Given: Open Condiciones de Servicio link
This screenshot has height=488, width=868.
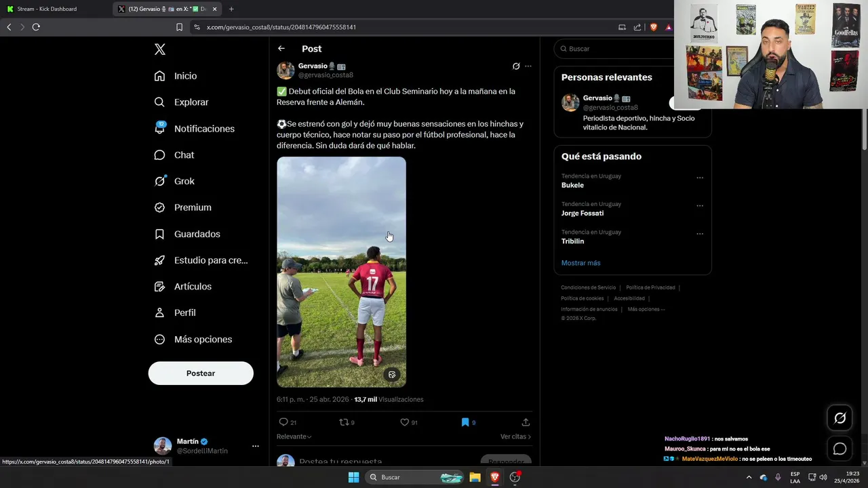Looking at the screenshot, I should point(588,287).
